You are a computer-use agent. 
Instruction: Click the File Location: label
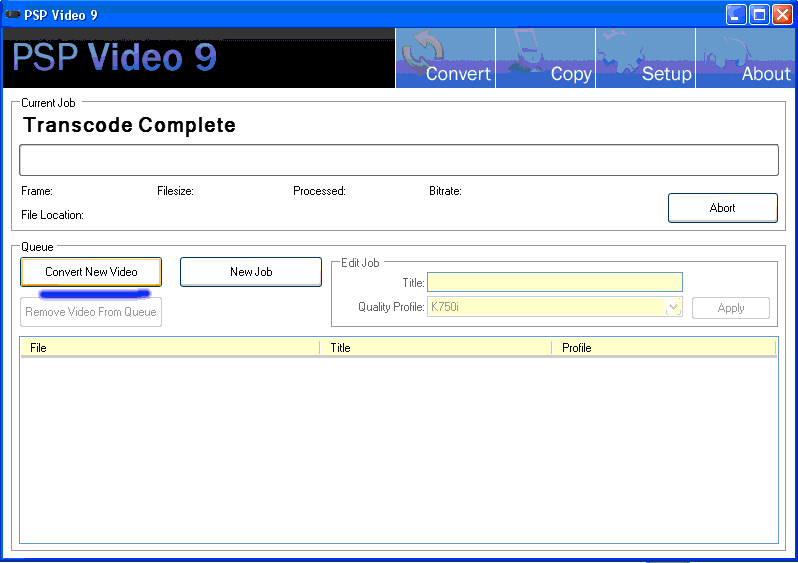click(52, 215)
